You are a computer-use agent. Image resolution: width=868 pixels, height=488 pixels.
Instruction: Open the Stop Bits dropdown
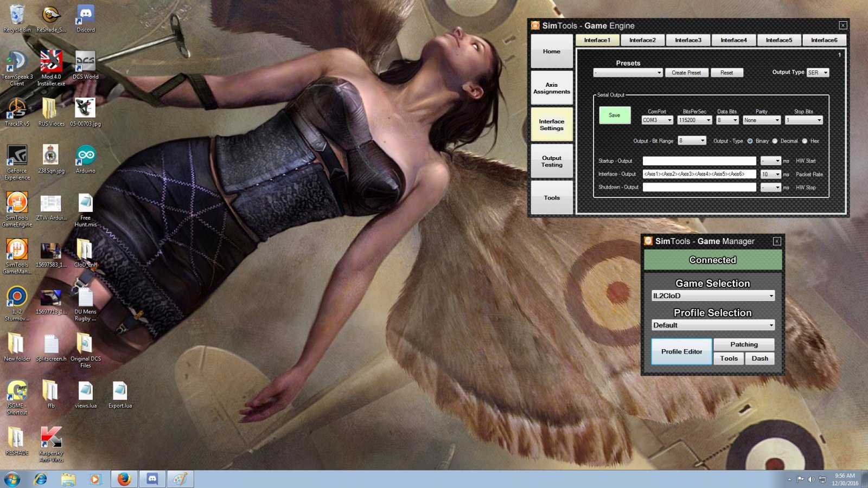click(x=804, y=120)
